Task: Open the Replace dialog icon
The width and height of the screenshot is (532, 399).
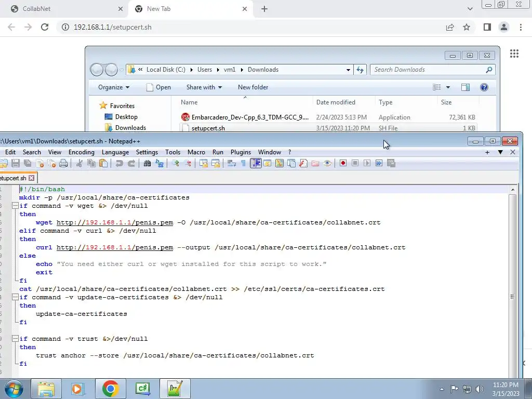Action: [159, 163]
